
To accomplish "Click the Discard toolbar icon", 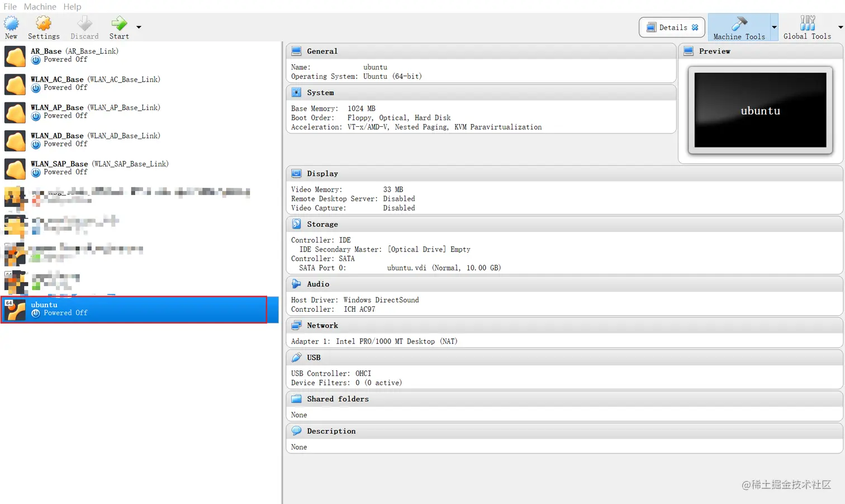I will 84,23.
